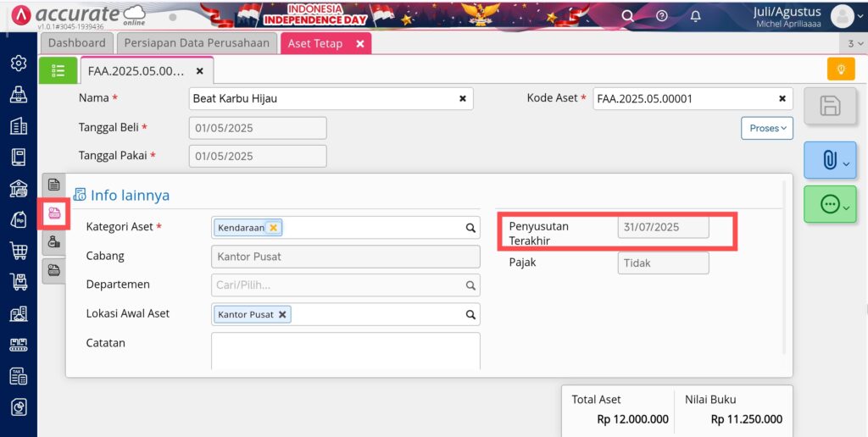Open the notifications bell
The width and height of the screenshot is (868, 437).
pyautogui.click(x=696, y=16)
